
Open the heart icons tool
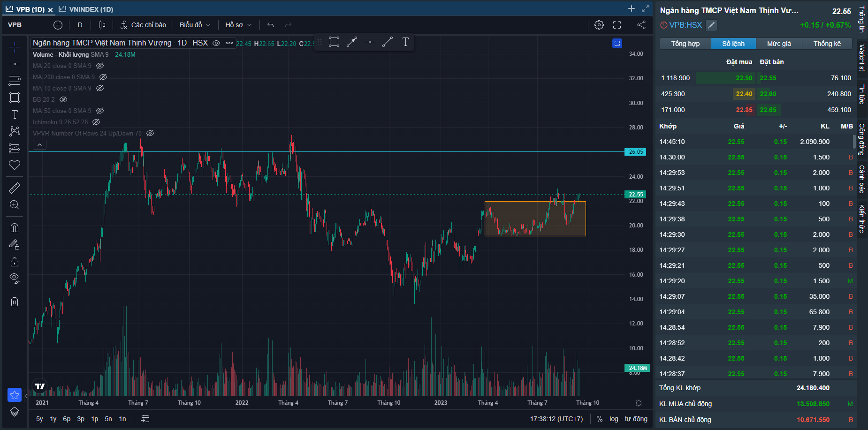point(15,165)
